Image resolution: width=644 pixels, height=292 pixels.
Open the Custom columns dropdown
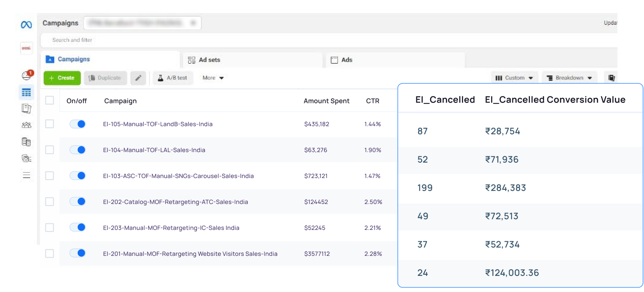pos(514,78)
